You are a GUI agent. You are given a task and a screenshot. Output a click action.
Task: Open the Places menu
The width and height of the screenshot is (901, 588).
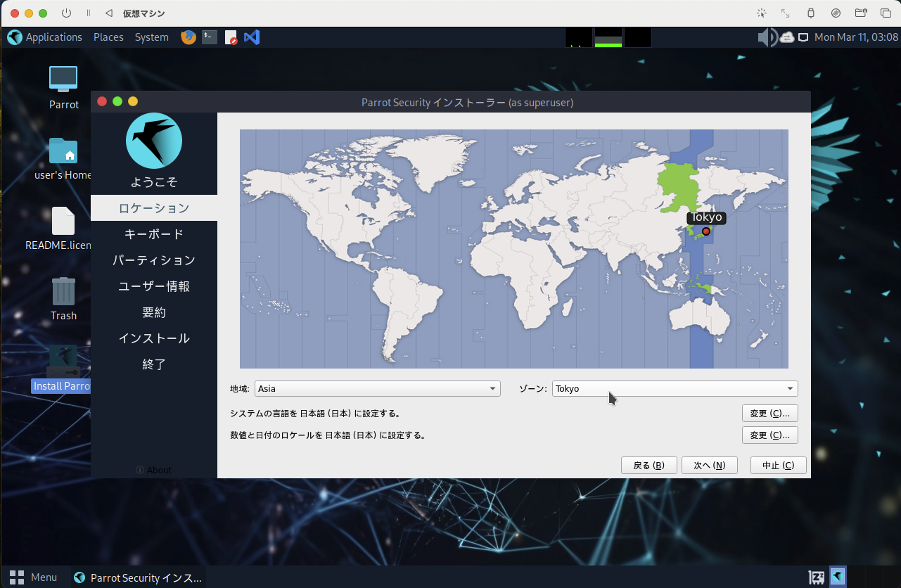pyautogui.click(x=108, y=37)
